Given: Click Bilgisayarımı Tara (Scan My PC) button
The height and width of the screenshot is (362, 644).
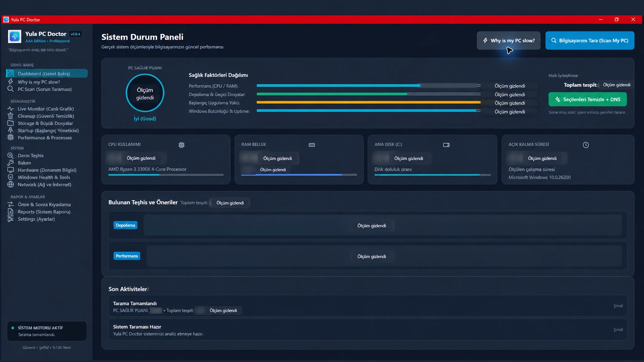Looking at the screenshot, I should point(590,40).
